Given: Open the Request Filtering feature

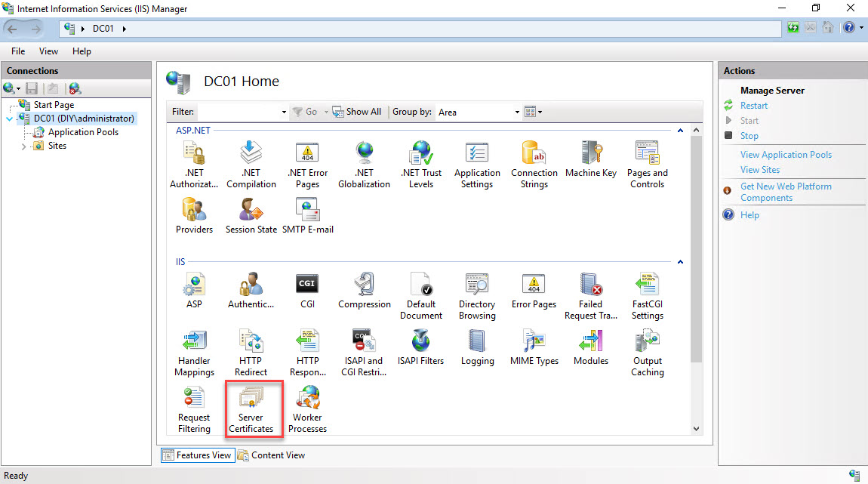Looking at the screenshot, I should point(194,408).
